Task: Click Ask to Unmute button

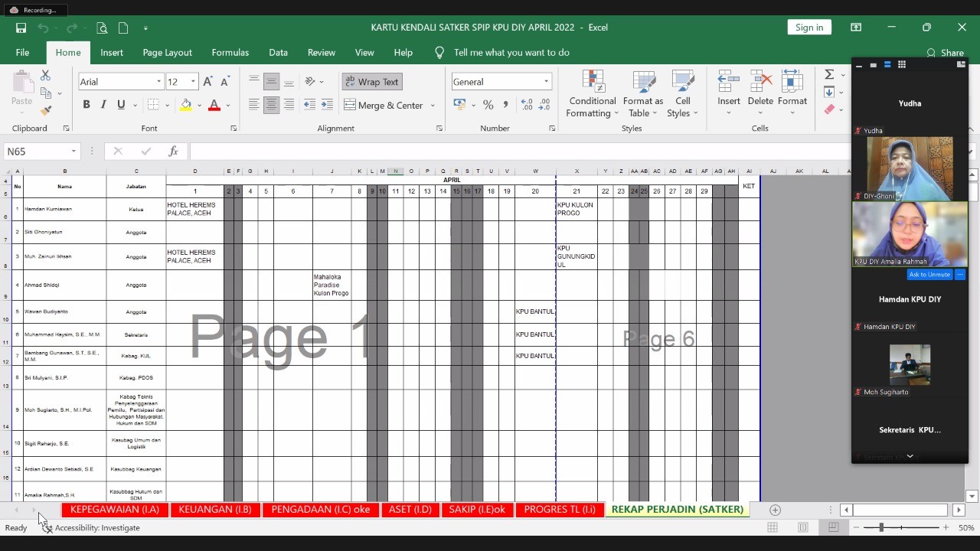Action: coord(929,274)
